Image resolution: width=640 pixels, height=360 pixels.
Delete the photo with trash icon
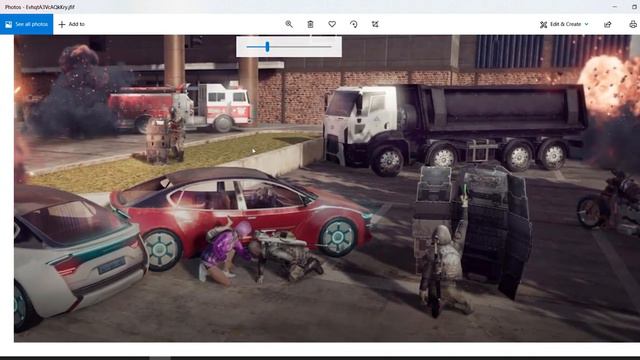point(311,24)
